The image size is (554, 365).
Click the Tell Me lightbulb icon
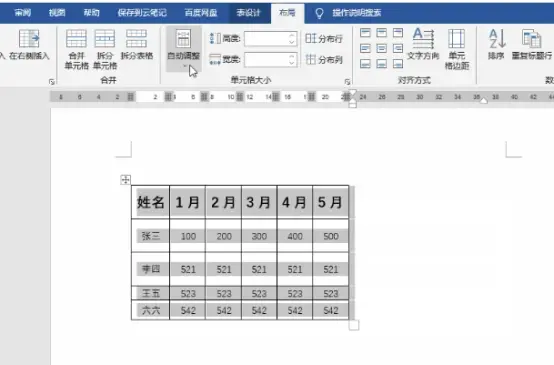pyautogui.click(x=319, y=13)
